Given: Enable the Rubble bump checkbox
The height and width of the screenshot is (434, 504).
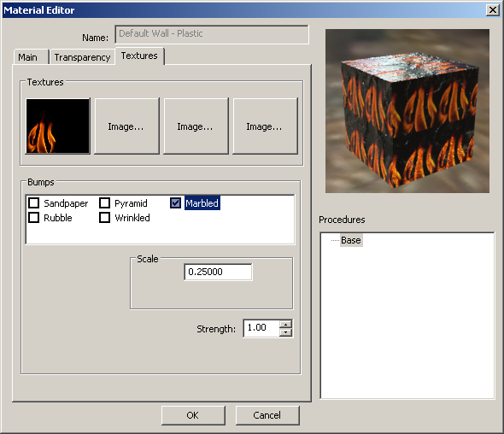Looking at the screenshot, I should (x=34, y=218).
